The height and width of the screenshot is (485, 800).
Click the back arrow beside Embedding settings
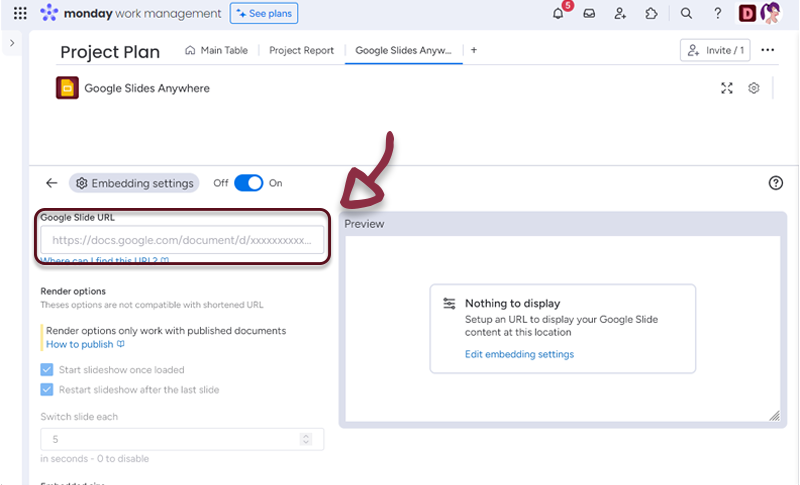pos(52,183)
